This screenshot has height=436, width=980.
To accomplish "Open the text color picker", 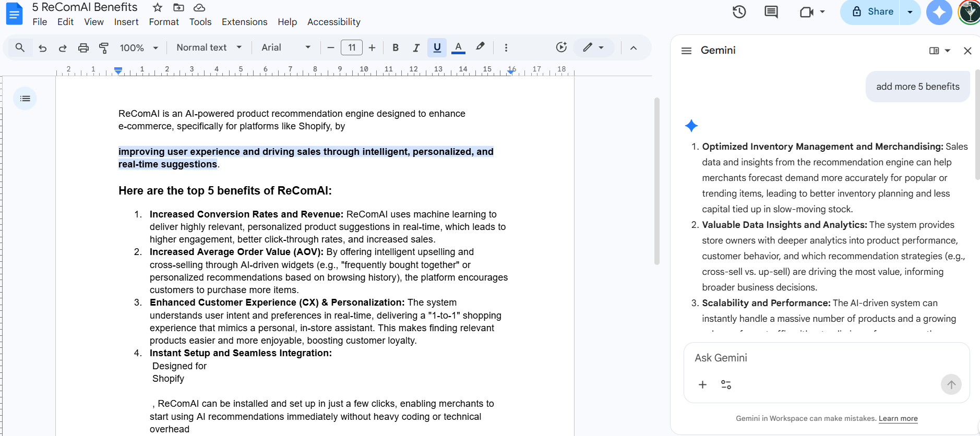I will pyautogui.click(x=458, y=47).
